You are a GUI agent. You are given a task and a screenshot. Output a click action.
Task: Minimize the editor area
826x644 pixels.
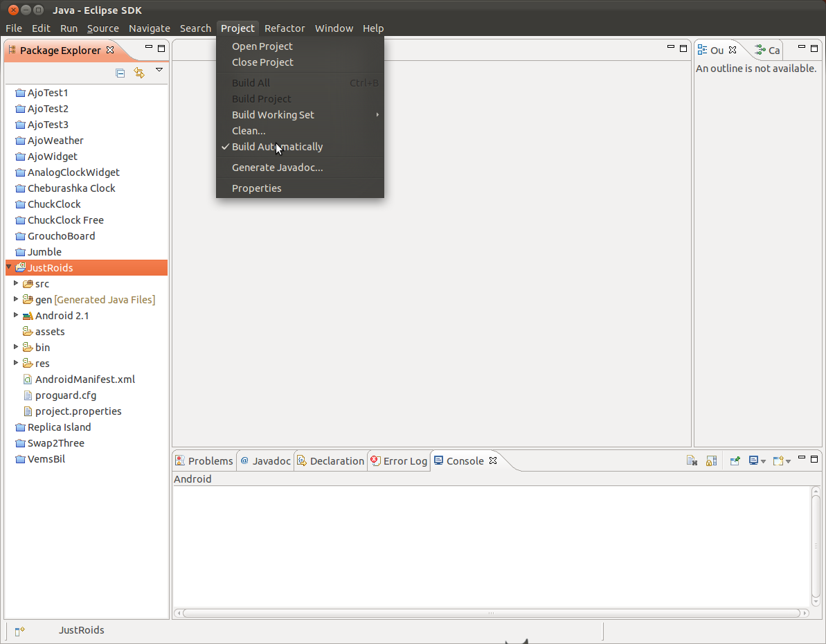pyautogui.click(x=671, y=47)
